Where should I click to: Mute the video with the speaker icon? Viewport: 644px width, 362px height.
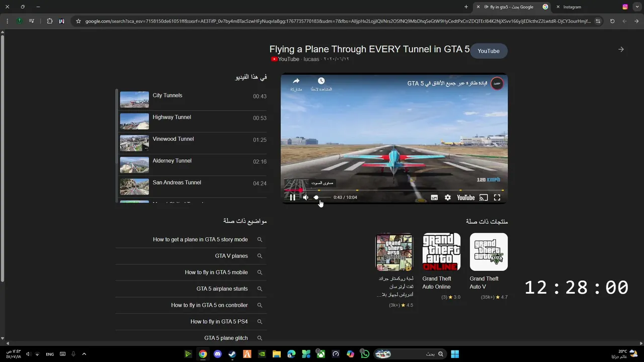305,198
